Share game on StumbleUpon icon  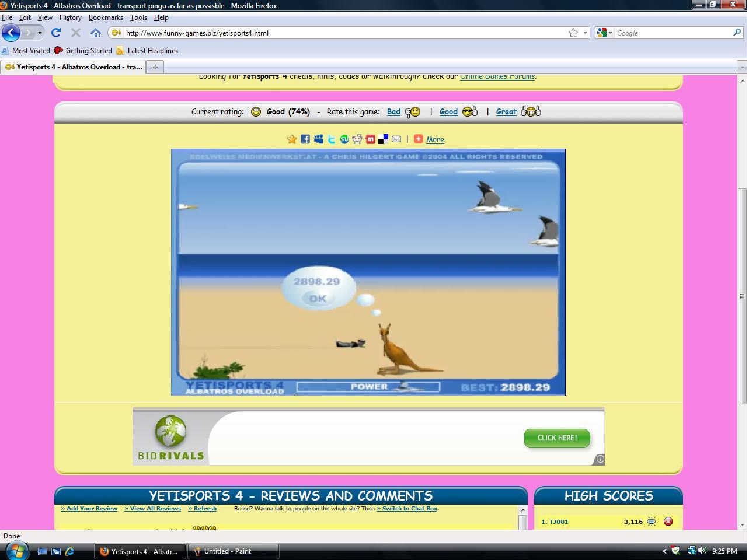tap(344, 139)
